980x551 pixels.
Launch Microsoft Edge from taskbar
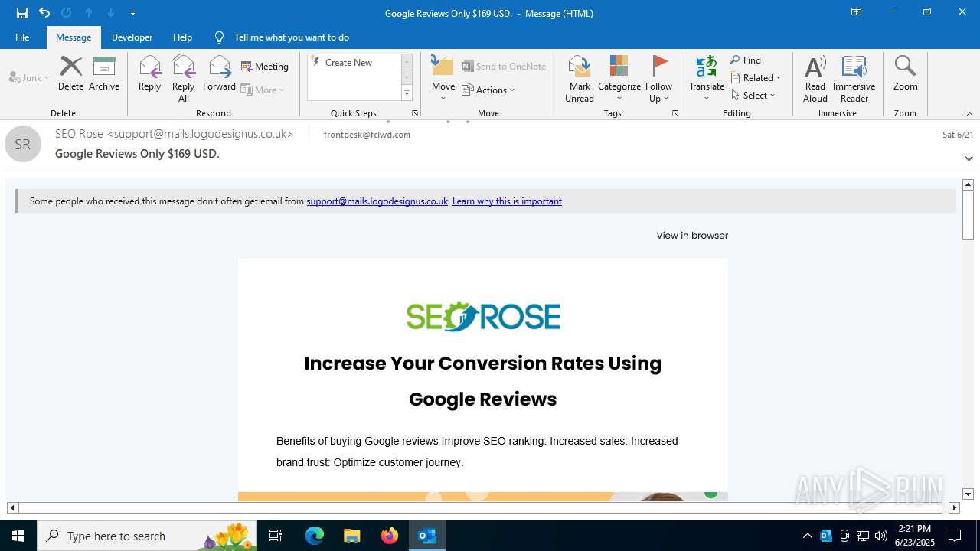pyautogui.click(x=315, y=536)
